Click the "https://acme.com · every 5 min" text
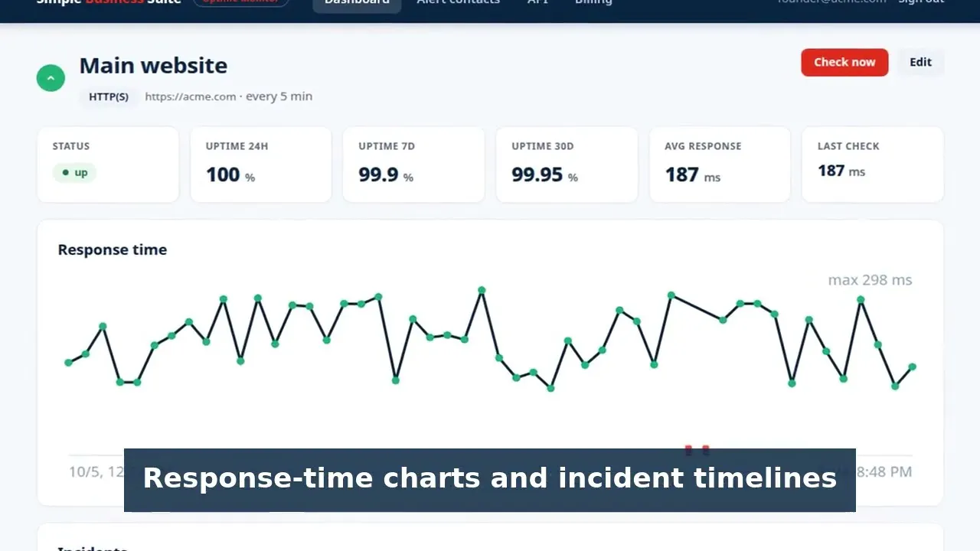Screen dimensions: 980x551 click(228, 96)
